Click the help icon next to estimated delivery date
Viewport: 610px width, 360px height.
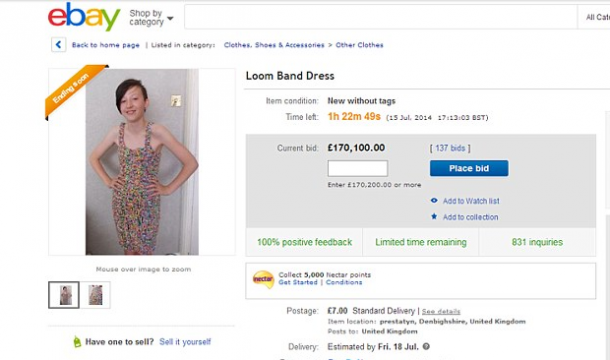[426, 346]
